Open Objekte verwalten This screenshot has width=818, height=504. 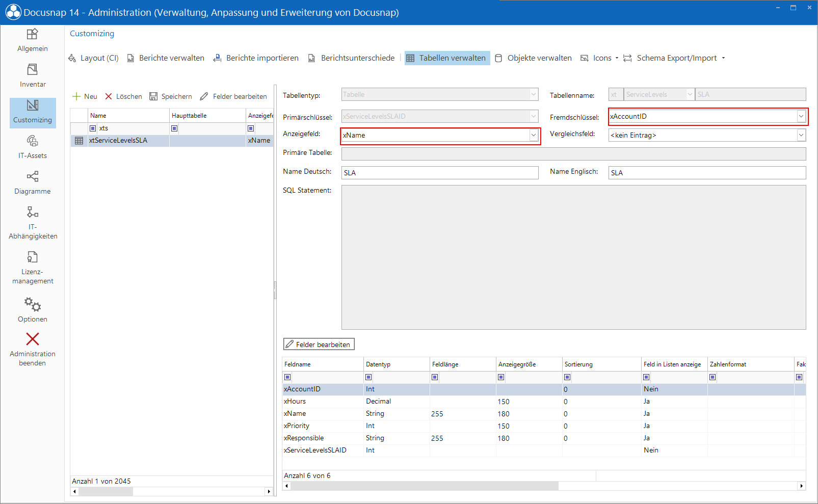coord(534,58)
